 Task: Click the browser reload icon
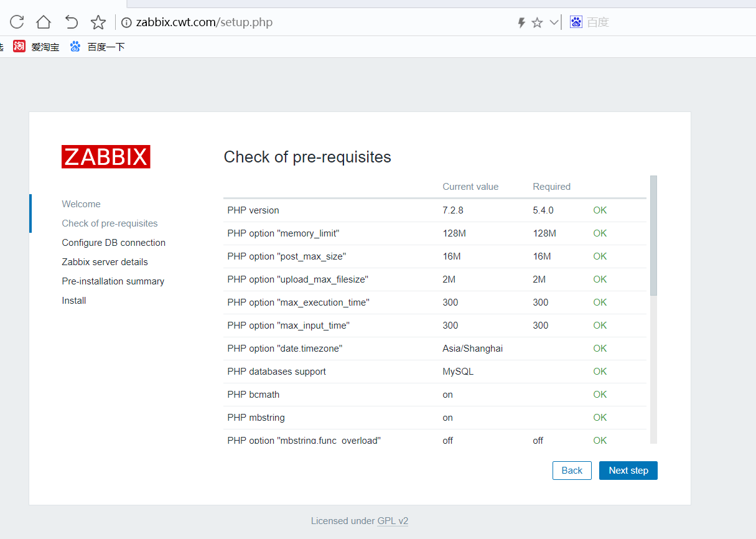point(17,22)
